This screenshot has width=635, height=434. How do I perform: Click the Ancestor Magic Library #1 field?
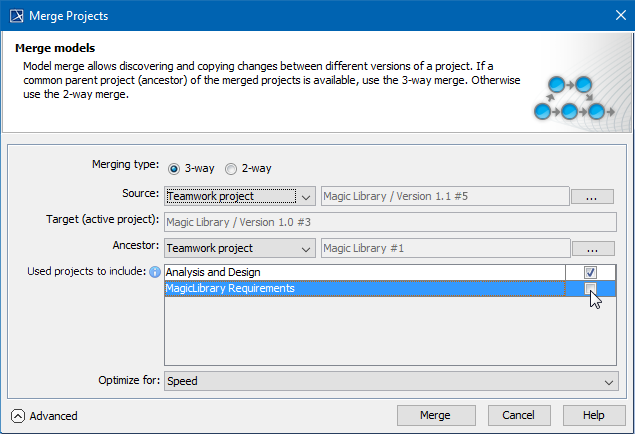click(x=444, y=248)
